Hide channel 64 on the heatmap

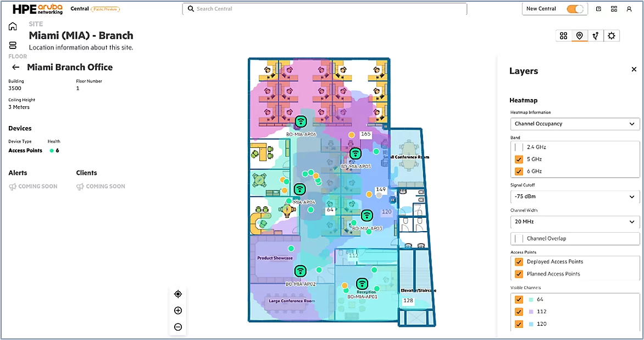click(x=519, y=299)
